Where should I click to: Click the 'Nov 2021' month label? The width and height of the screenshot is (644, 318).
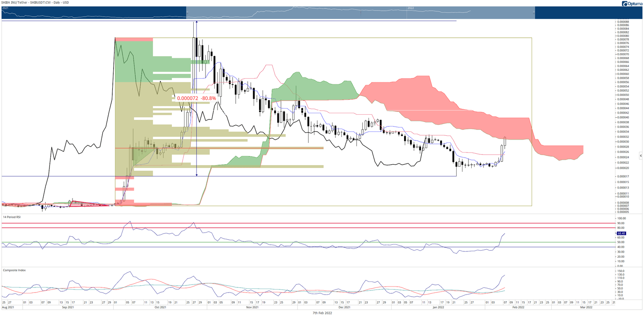[x=252, y=307]
